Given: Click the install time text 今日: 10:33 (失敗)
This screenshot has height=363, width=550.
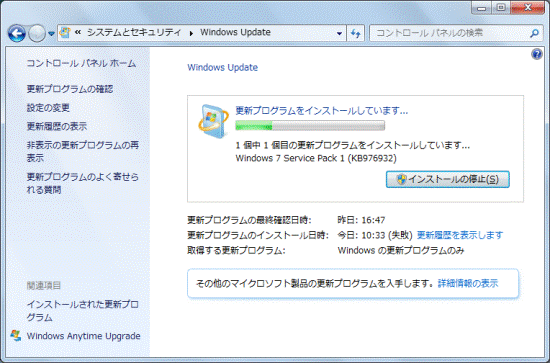Looking at the screenshot, I should [x=375, y=235].
